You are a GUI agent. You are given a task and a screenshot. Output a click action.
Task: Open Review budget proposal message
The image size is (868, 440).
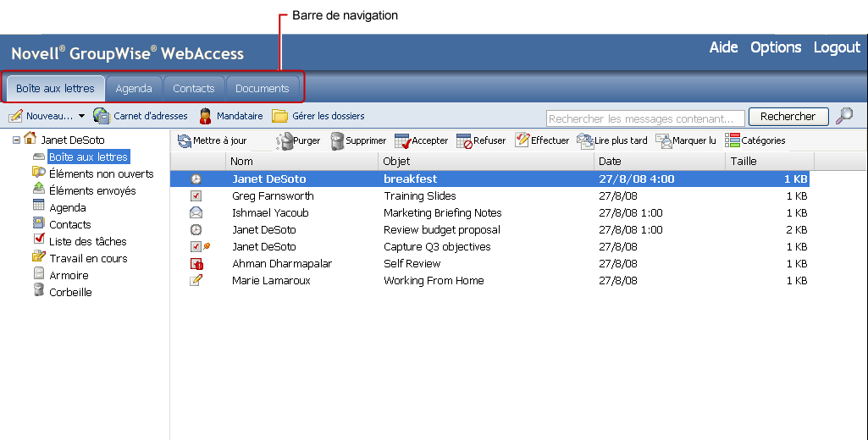click(x=442, y=229)
